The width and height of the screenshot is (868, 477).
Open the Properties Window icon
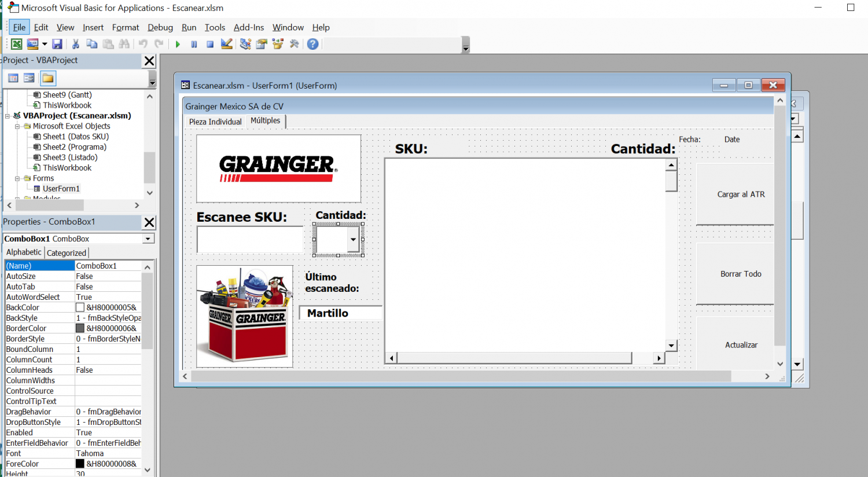point(262,44)
